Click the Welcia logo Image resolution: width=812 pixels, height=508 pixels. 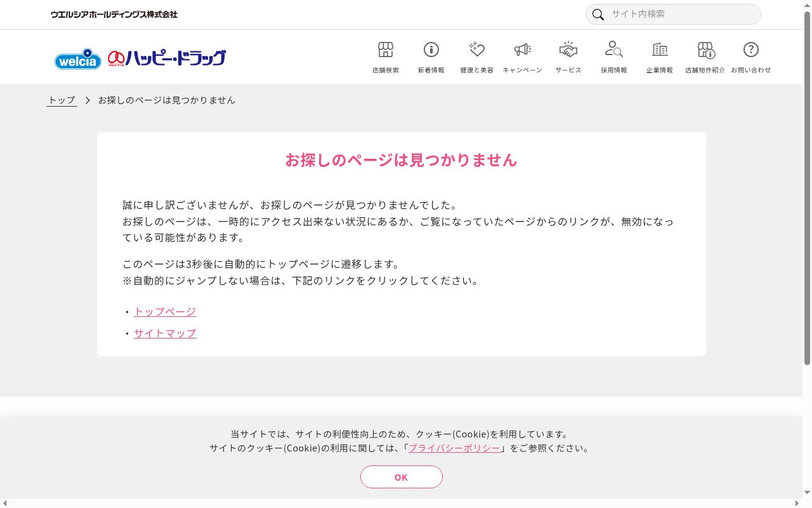[78, 59]
